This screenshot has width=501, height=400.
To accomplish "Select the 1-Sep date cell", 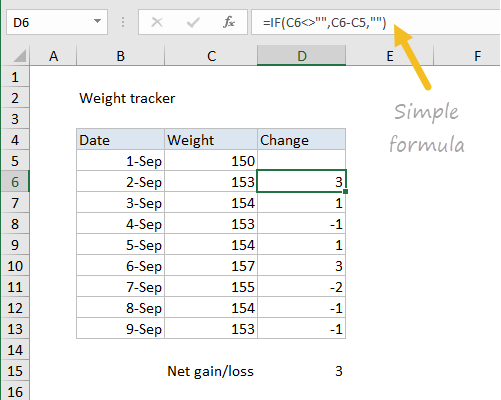I will click(x=120, y=161).
